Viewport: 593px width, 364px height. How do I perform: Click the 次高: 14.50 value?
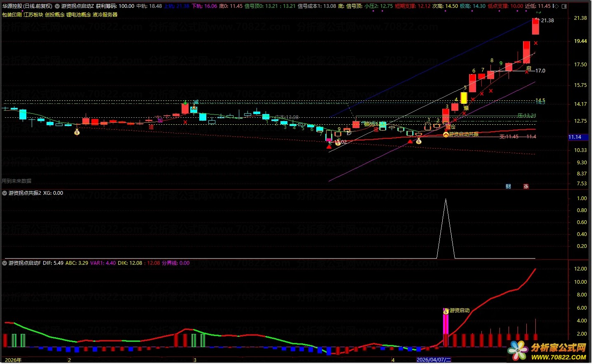(445, 6)
